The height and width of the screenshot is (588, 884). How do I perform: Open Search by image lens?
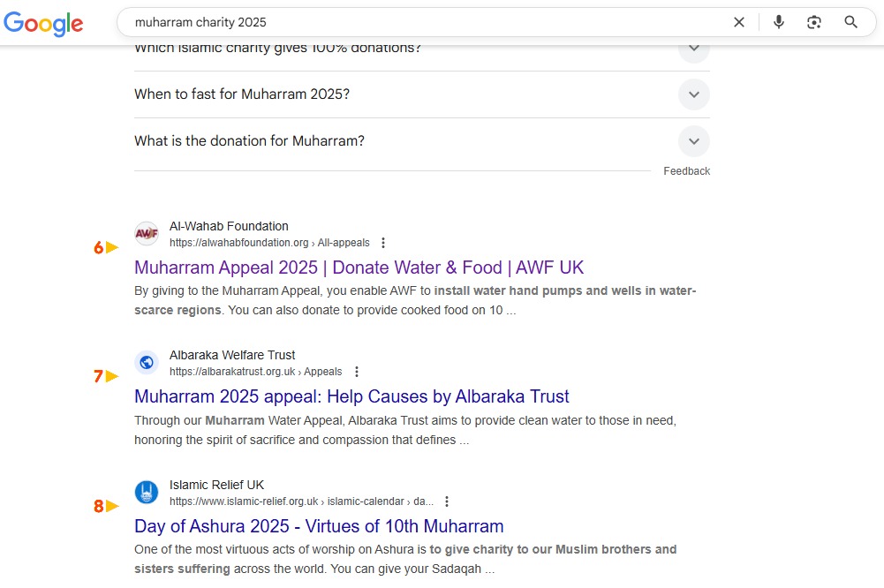pyautogui.click(x=814, y=22)
